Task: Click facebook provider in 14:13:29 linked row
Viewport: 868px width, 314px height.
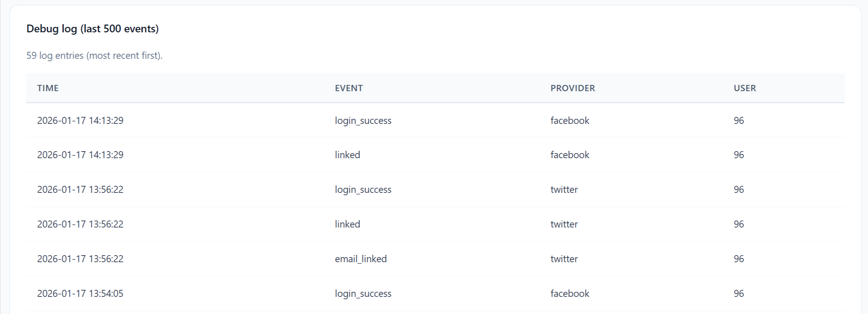Action: click(570, 155)
